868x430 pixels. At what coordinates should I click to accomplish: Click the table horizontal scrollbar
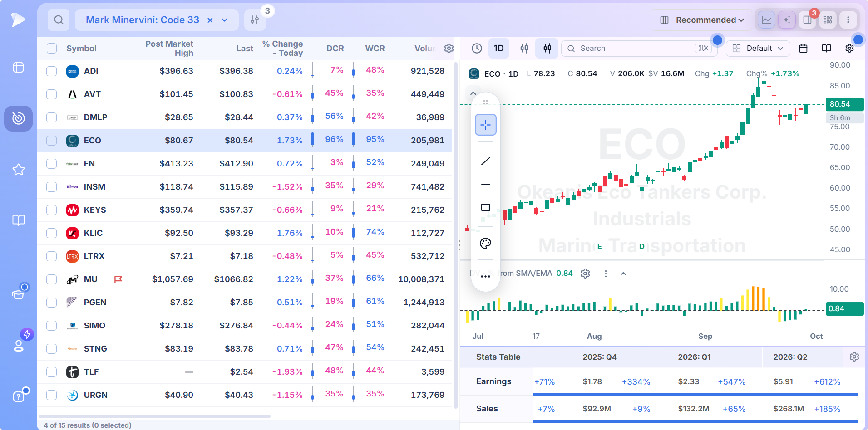click(155, 416)
